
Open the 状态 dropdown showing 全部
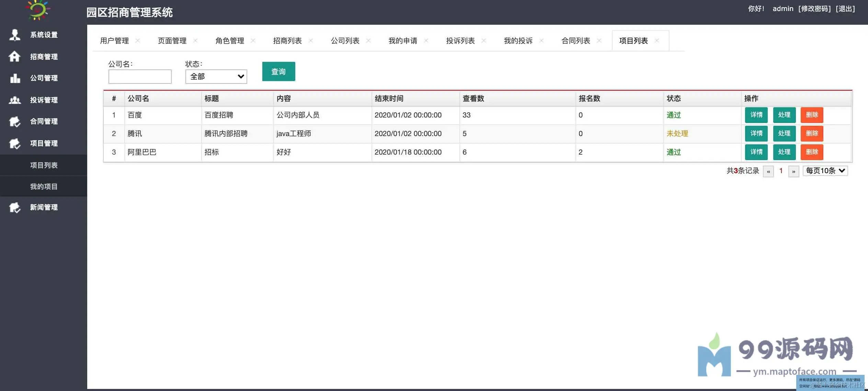216,76
